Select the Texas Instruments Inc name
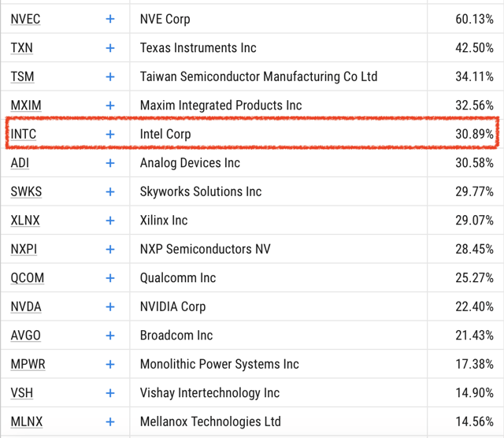 click(x=198, y=48)
